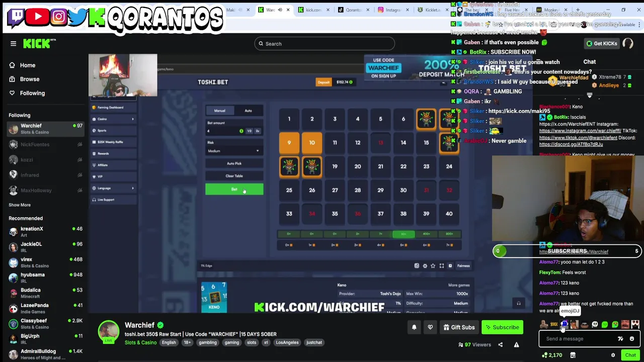644x362 pixels.
Task: Open chat settings gear icon
Action: tap(613, 355)
